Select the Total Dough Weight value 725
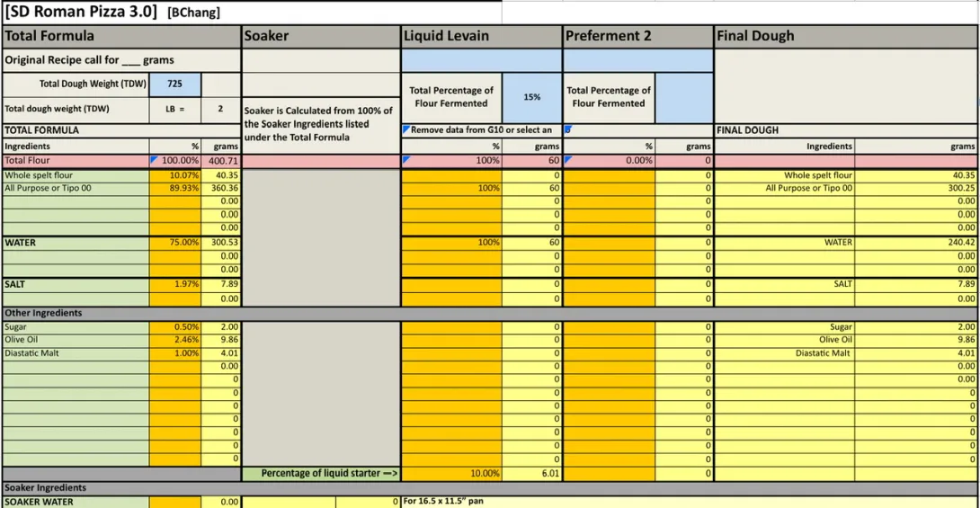This screenshot has height=508, width=980. pyautogui.click(x=175, y=84)
